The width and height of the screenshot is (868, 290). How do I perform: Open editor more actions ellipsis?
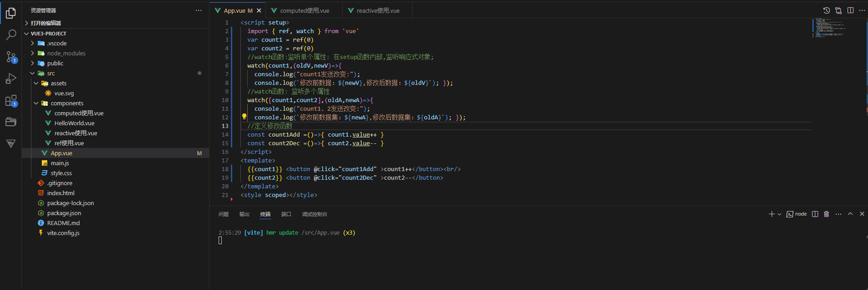pyautogui.click(x=862, y=10)
